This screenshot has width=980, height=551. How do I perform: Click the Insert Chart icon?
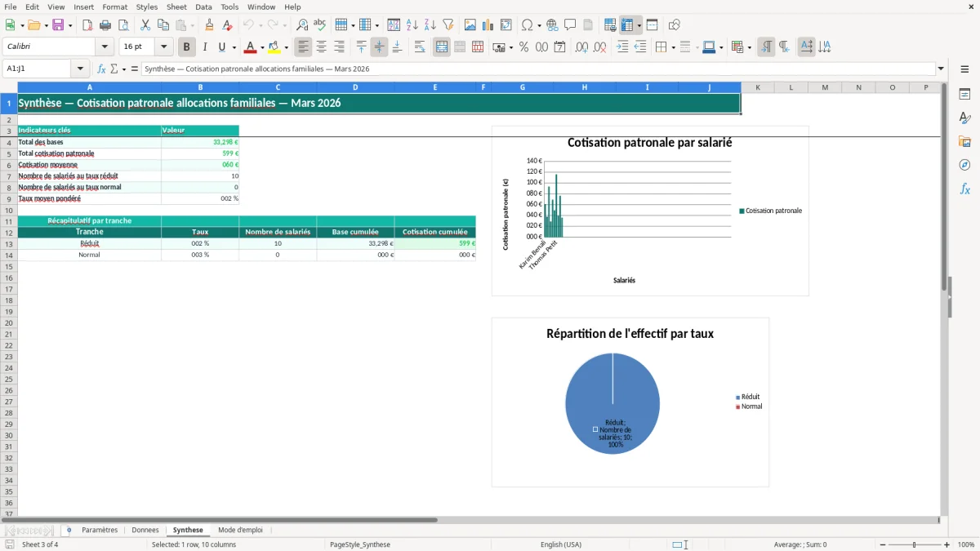pyautogui.click(x=488, y=25)
